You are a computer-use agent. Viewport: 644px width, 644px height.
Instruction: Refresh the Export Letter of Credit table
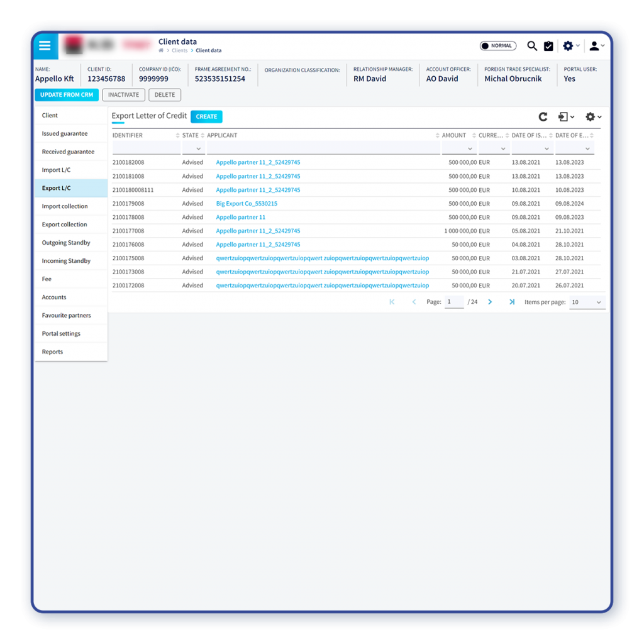543,117
